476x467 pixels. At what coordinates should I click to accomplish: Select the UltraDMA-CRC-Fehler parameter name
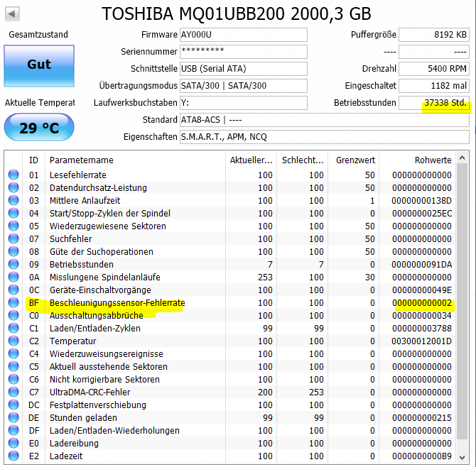pyautogui.click(x=90, y=392)
